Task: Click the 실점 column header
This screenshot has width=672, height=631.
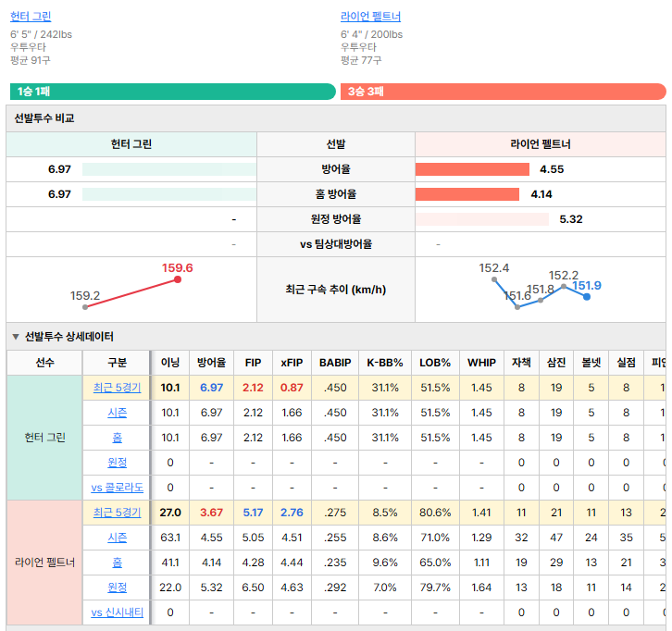Action: click(626, 363)
